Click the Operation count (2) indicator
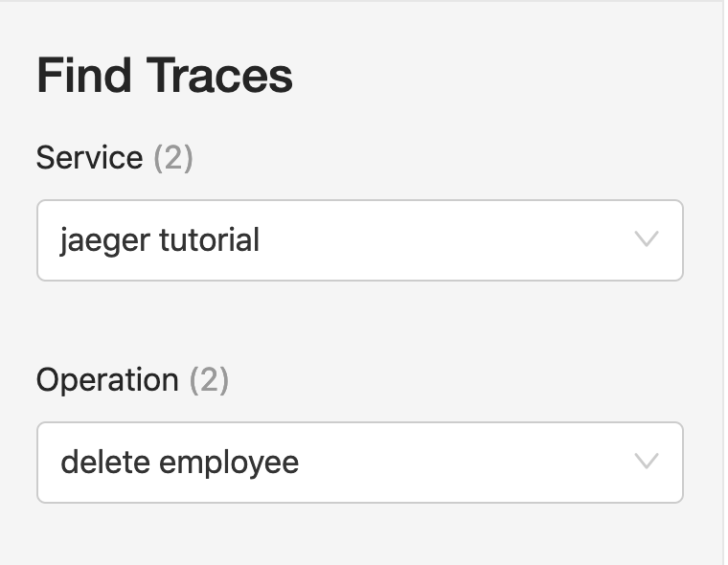This screenshot has width=728, height=565. 209,380
